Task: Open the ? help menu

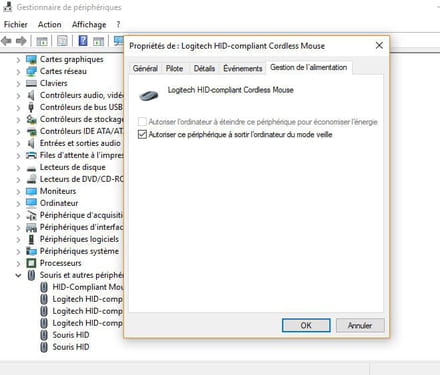Action: point(118,25)
